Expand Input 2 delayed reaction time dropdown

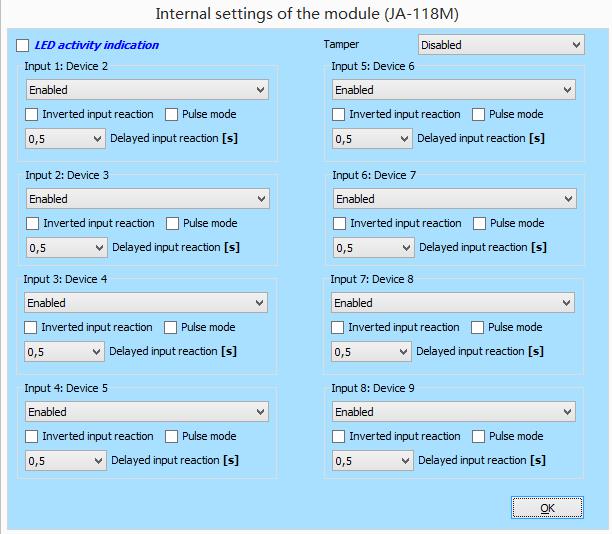pos(66,248)
